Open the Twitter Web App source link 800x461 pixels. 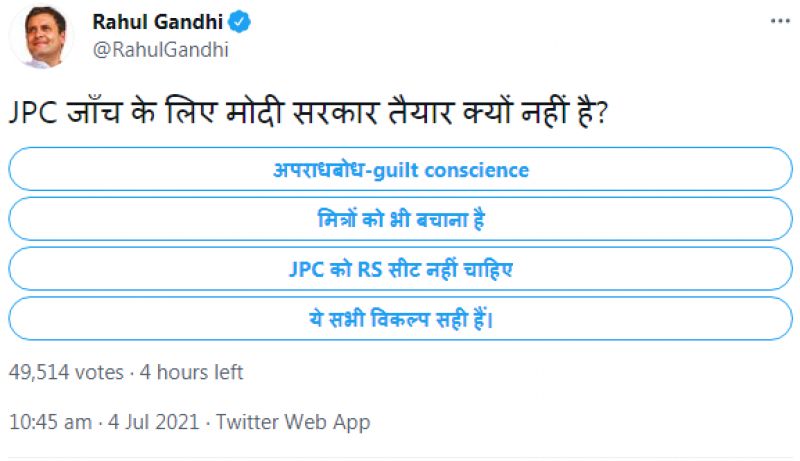[x=293, y=423]
